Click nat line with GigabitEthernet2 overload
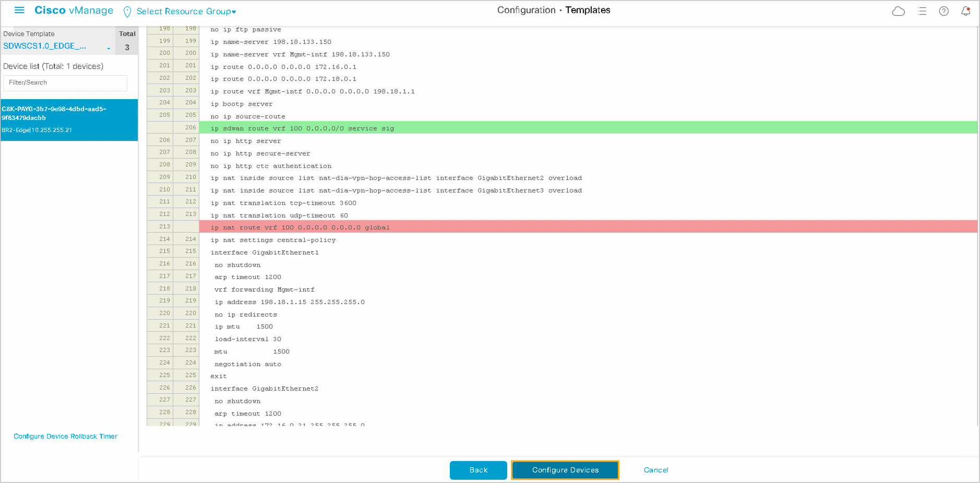 pyautogui.click(x=396, y=178)
